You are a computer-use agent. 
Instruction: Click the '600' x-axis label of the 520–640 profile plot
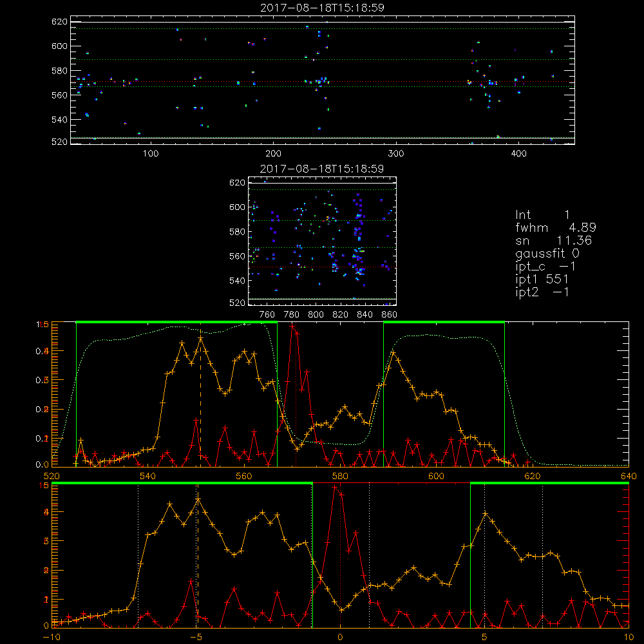pos(436,476)
